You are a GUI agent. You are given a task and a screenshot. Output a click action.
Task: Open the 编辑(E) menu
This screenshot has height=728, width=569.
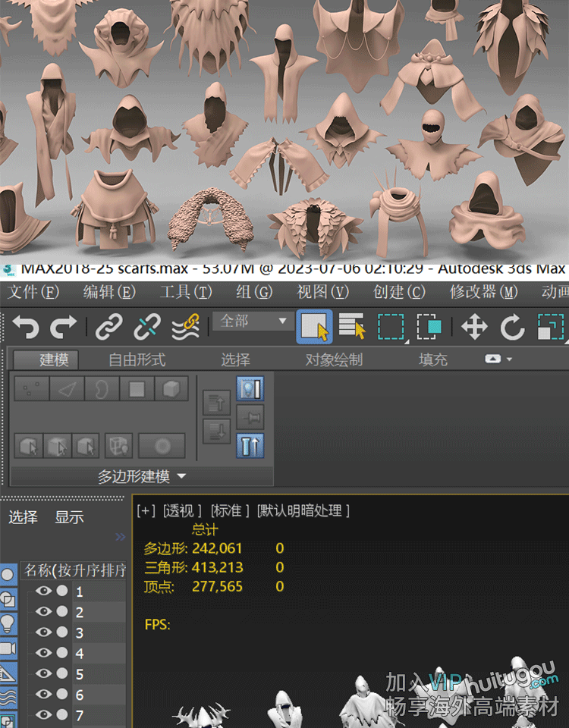pyautogui.click(x=108, y=292)
